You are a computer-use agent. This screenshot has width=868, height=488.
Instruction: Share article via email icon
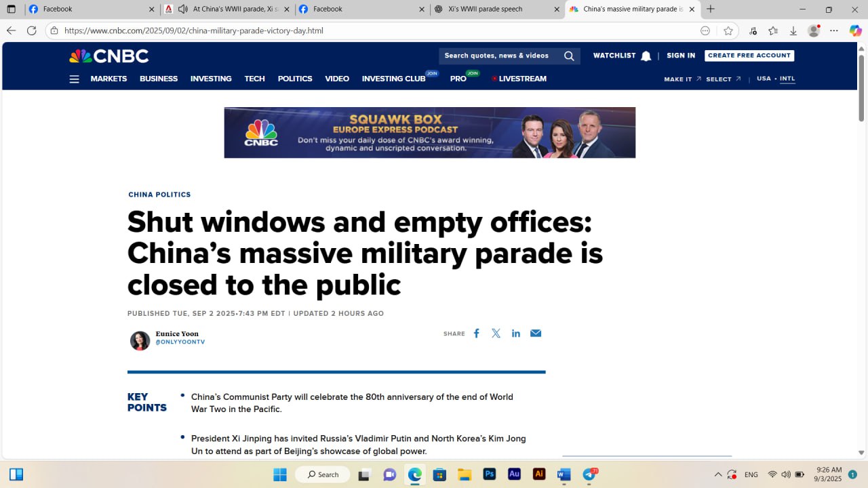[536, 333]
